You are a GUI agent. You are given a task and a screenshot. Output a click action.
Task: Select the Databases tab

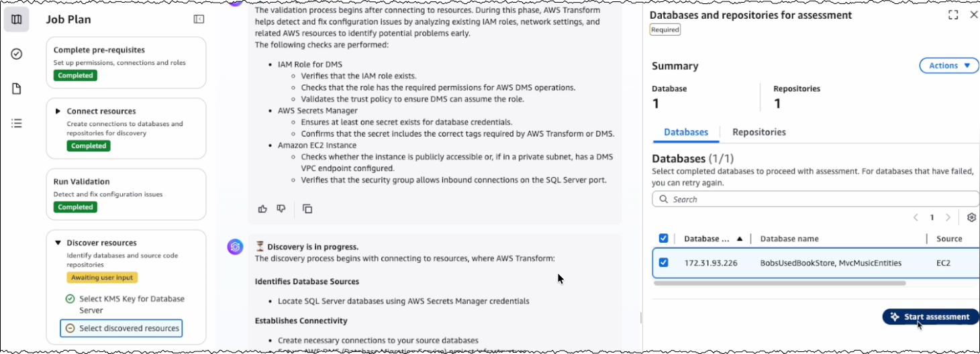pyautogui.click(x=686, y=132)
